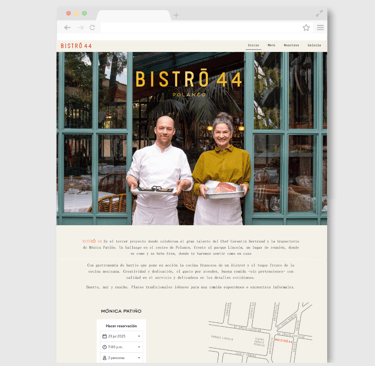Open a new tab with the plus icon
This screenshot has width=375, height=366.
click(176, 15)
